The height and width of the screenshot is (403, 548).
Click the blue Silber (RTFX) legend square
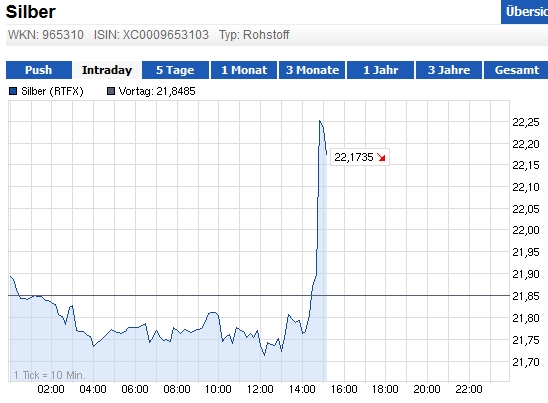point(13,91)
